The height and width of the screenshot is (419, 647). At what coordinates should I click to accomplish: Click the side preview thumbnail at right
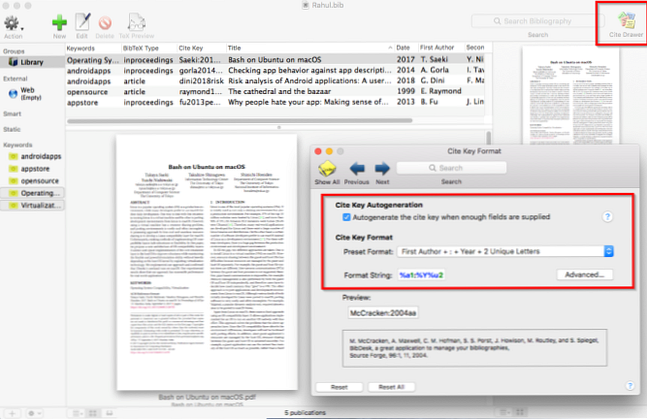[x=571, y=95]
